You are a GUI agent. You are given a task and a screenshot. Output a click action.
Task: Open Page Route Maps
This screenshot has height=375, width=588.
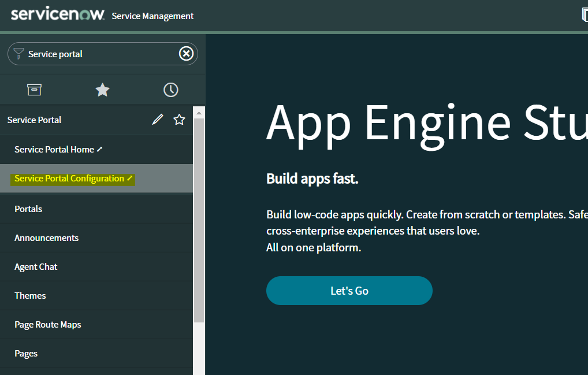tap(48, 324)
